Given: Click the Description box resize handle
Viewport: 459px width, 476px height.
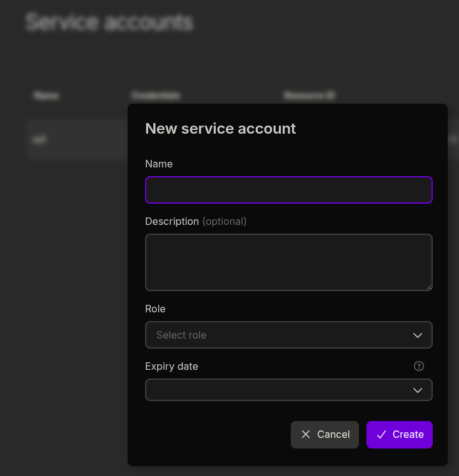Looking at the screenshot, I should coord(428,287).
